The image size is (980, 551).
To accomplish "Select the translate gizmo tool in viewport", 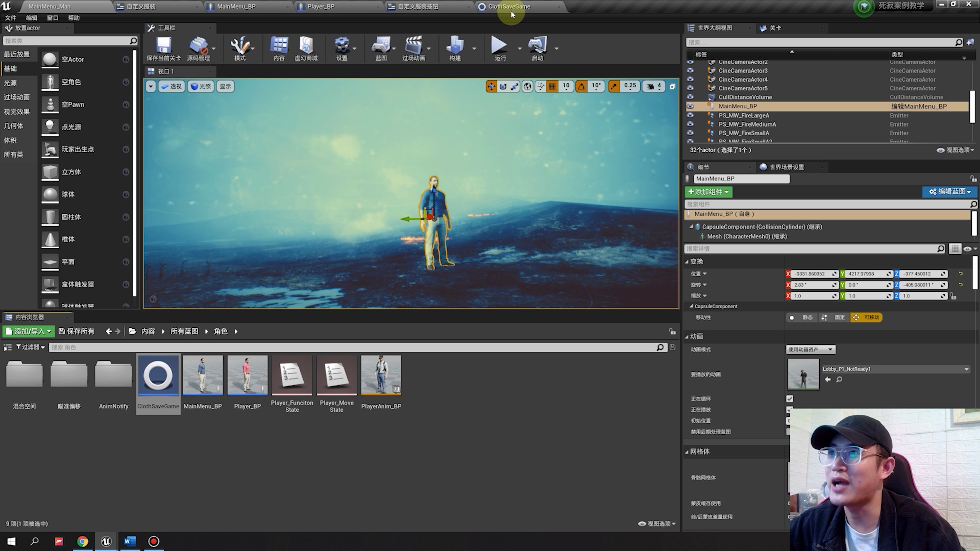I will click(491, 86).
